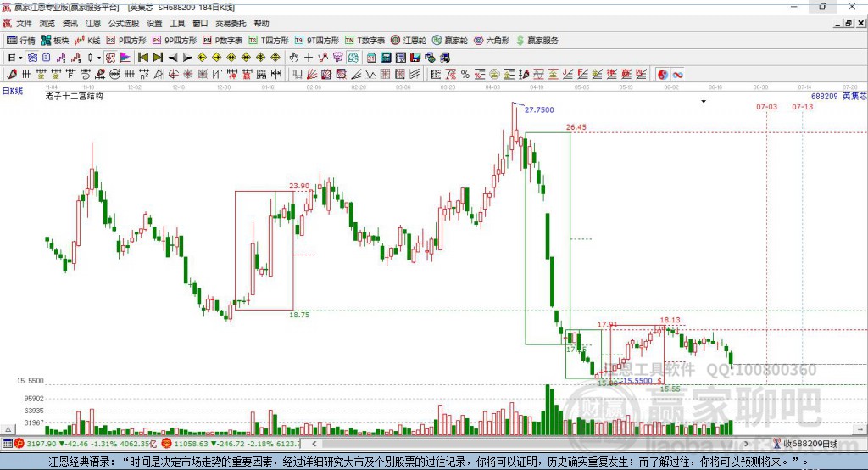
Task: Click the 27.7500 peak price label
Action: (x=539, y=109)
